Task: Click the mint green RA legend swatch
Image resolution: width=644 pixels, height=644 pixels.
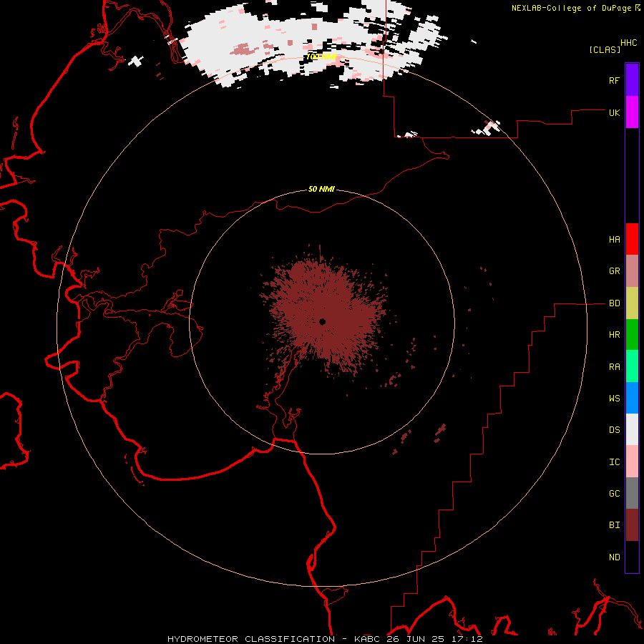Action: 632,366
